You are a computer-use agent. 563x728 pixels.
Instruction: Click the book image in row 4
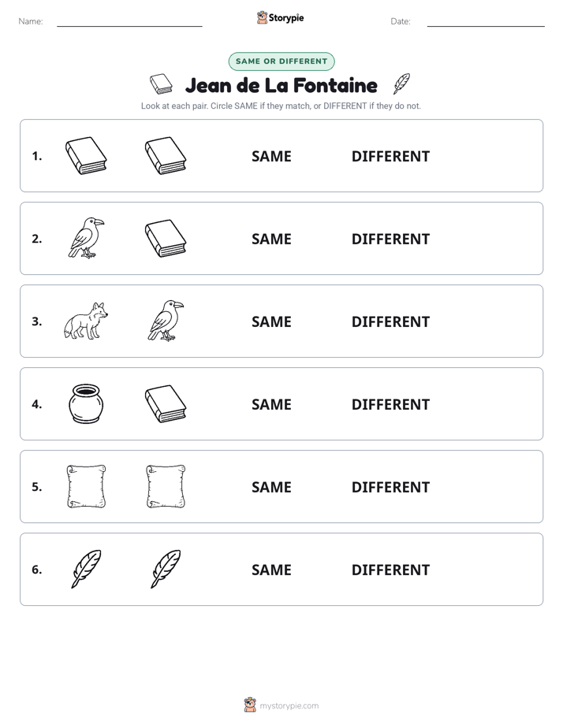[x=166, y=403]
